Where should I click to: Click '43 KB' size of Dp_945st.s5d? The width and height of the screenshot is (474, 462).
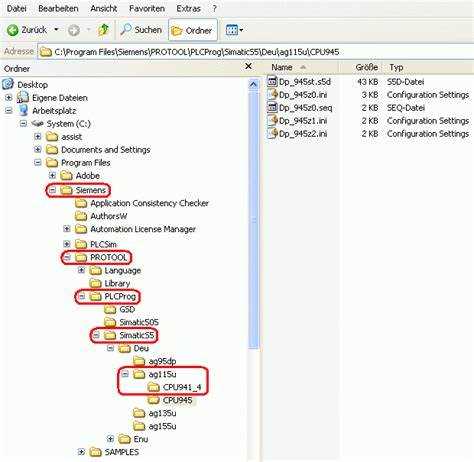[x=367, y=82]
